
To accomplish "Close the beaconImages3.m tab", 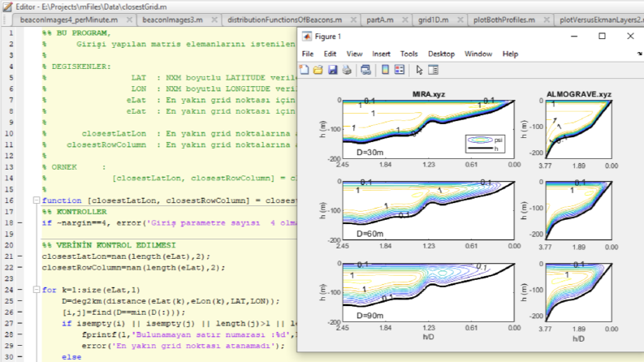I will point(214,19).
